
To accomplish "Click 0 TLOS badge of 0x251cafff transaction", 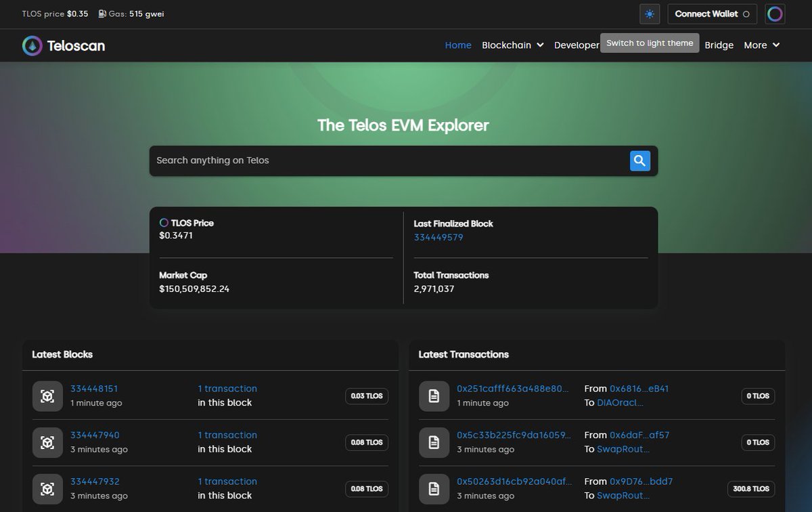I will click(x=757, y=396).
